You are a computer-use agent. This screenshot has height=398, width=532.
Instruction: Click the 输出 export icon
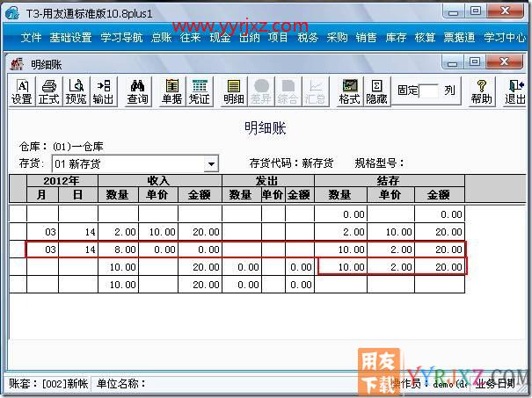pos(103,91)
